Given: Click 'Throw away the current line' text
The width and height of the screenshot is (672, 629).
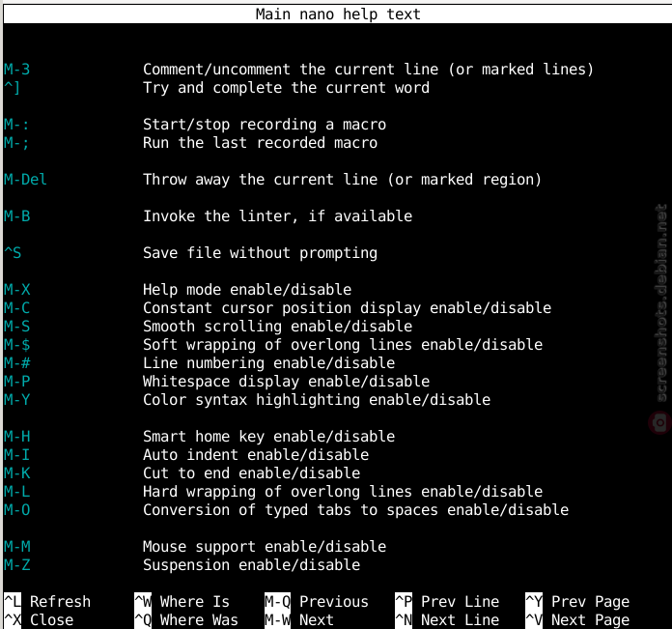Looking at the screenshot, I should click(260, 179).
